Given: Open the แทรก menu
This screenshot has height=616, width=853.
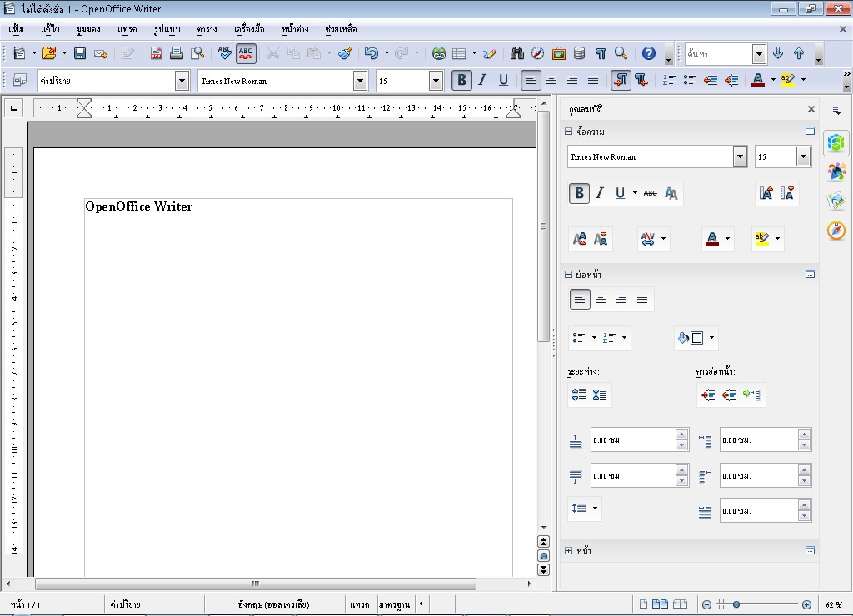Looking at the screenshot, I should pos(127,29).
